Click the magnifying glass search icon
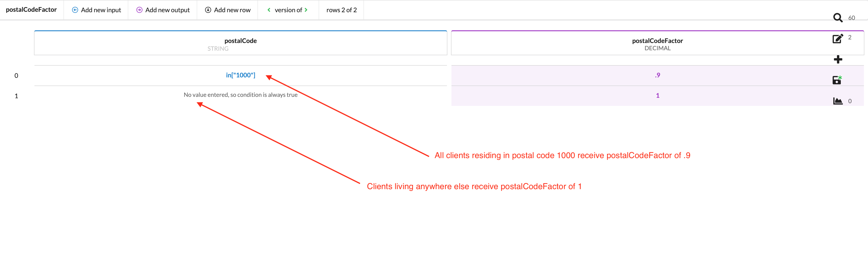868x272 pixels. [x=838, y=17]
